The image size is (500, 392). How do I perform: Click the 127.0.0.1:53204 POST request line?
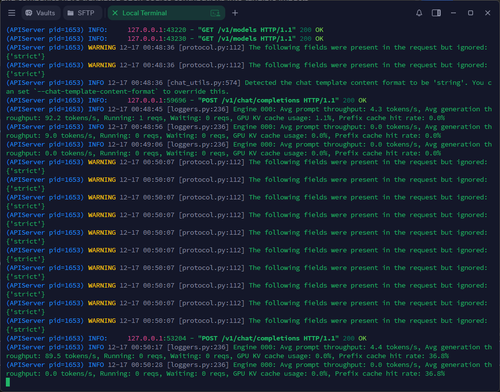click(186, 338)
